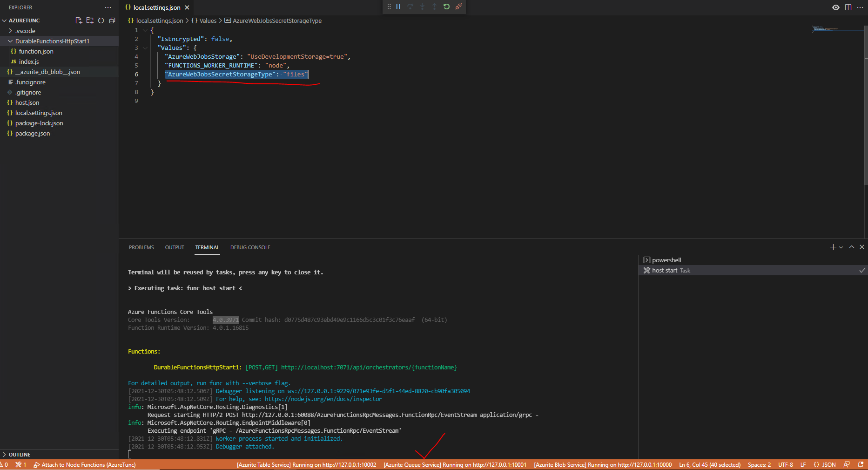Open the localhost:7071 orchestrators URL
This screenshot has height=470, width=868.
[x=369, y=368]
